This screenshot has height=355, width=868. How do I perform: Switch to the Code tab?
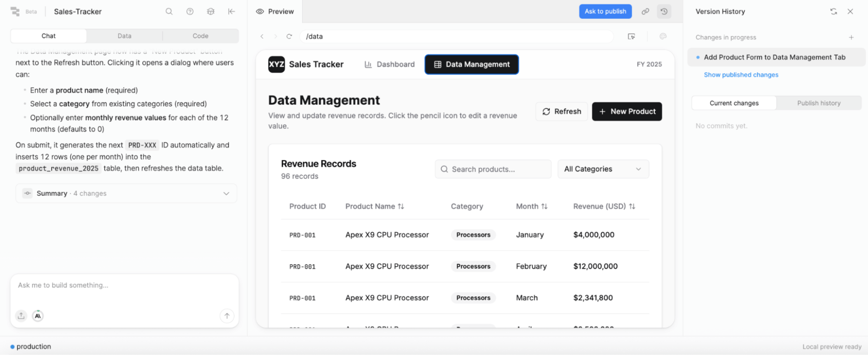pos(201,36)
